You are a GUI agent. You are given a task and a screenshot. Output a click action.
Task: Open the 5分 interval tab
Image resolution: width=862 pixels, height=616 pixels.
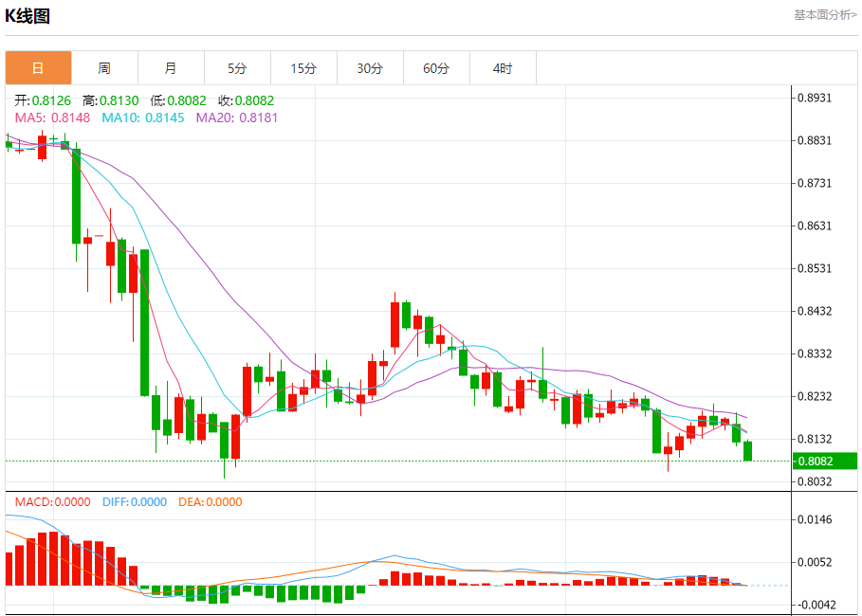point(237,68)
